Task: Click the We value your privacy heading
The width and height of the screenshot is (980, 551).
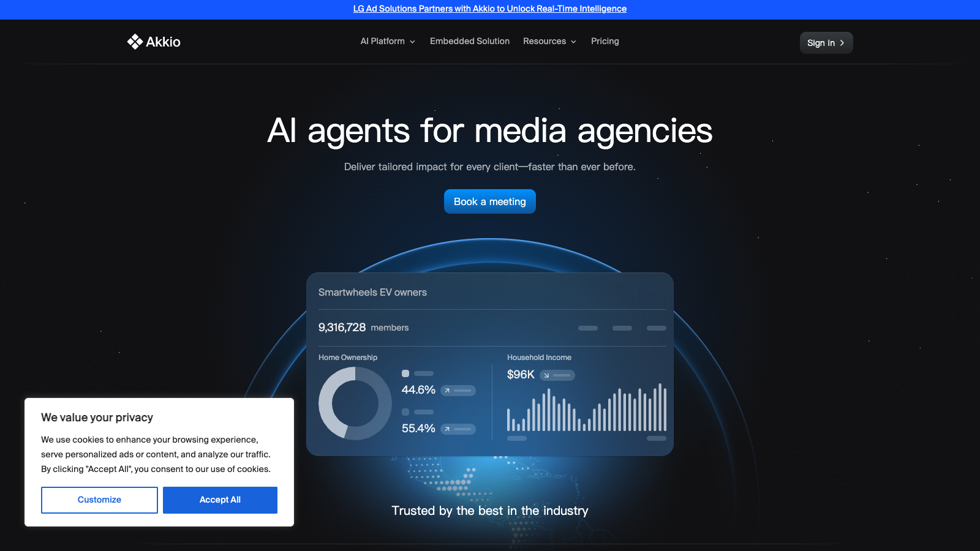Action: pyautogui.click(x=97, y=418)
